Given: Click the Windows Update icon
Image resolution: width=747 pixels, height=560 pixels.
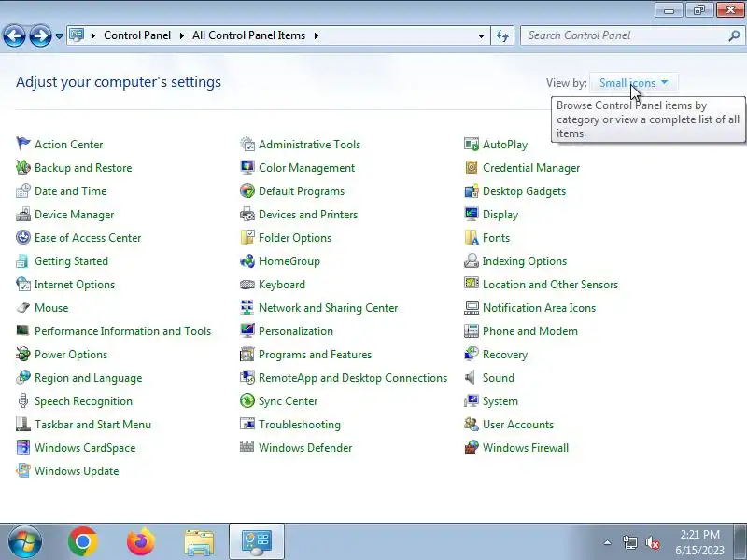Looking at the screenshot, I should (x=22, y=470).
